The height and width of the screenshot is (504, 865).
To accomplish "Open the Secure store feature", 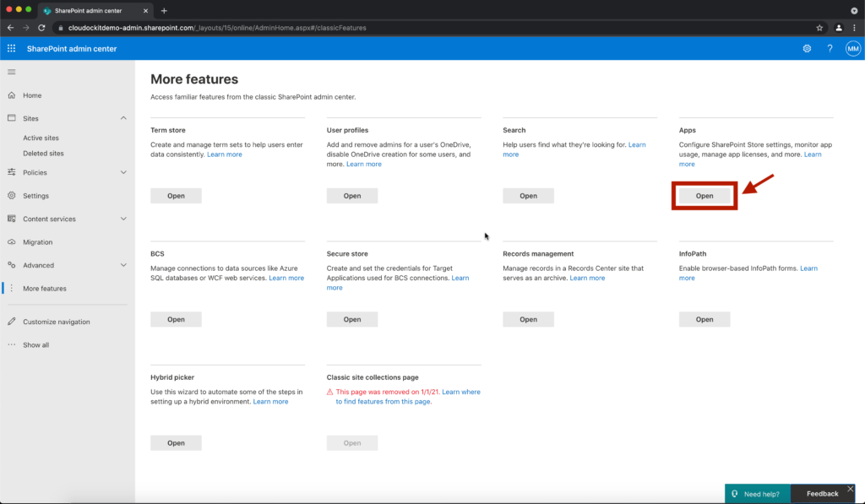I will (x=352, y=319).
